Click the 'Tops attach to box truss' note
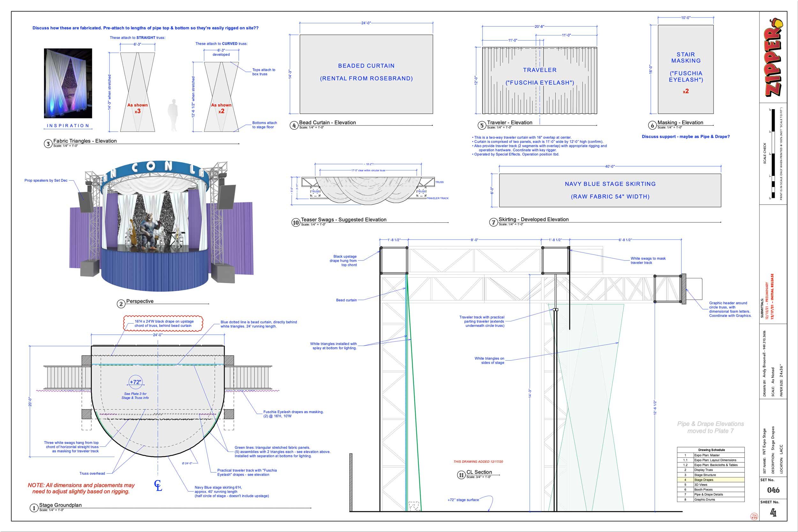 pyautogui.click(x=264, y=72)
